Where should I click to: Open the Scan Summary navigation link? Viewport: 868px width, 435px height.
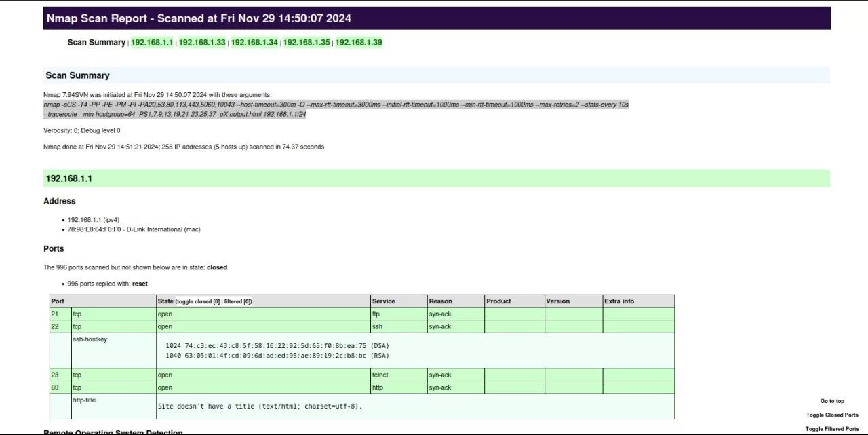pos(96,42)
